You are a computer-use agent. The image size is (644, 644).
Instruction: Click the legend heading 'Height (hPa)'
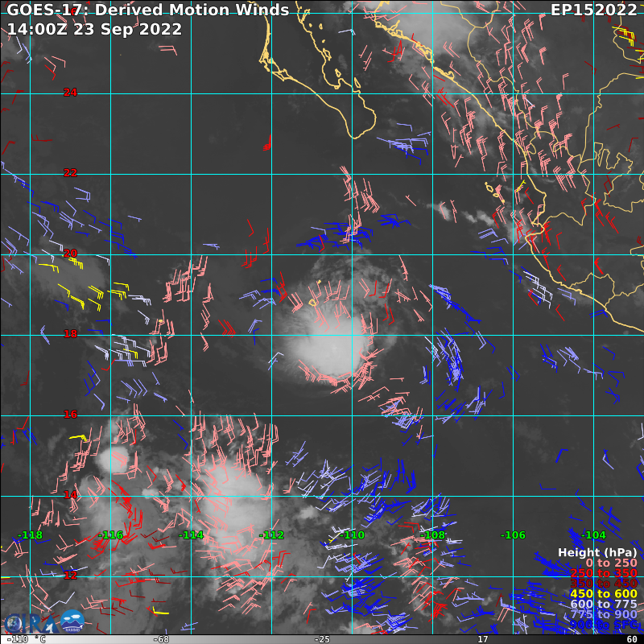pyautogui.click(x=597, y=553)
